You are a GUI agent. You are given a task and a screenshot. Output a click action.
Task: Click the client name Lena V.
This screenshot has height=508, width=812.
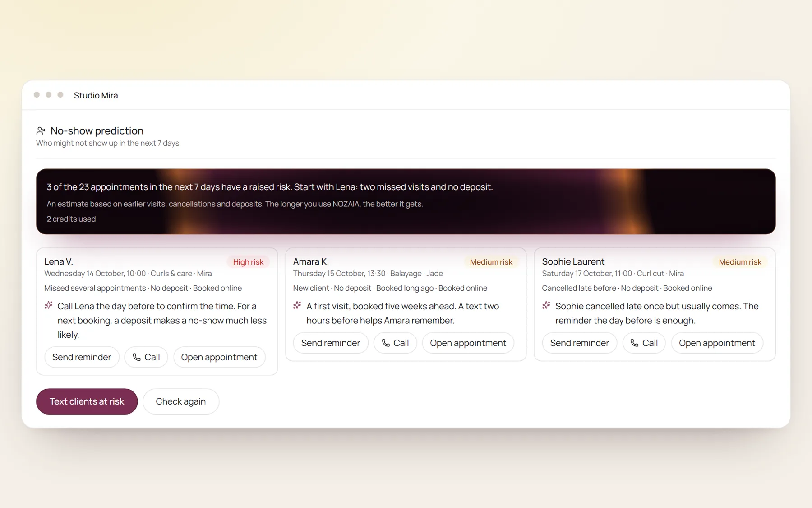point(59,261)
